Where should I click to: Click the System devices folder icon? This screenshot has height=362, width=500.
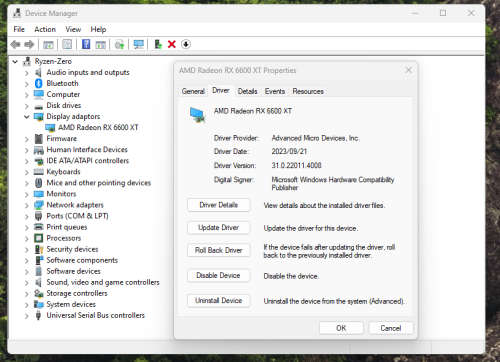tap(39, 304)
